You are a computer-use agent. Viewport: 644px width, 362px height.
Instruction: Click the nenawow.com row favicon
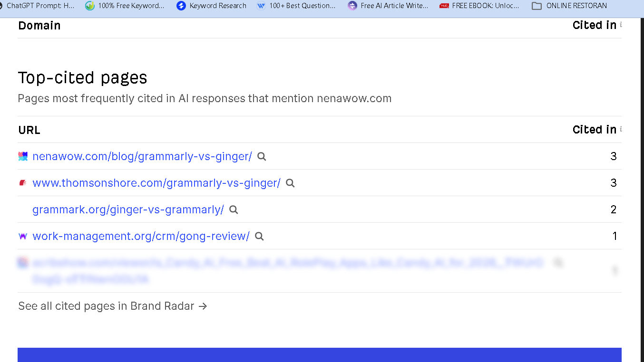[23, 156]
